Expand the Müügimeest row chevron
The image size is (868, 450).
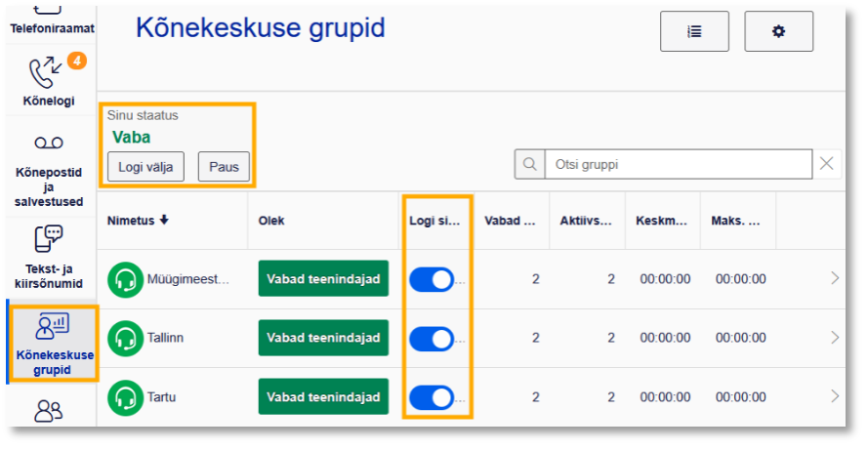click(834, 279)
